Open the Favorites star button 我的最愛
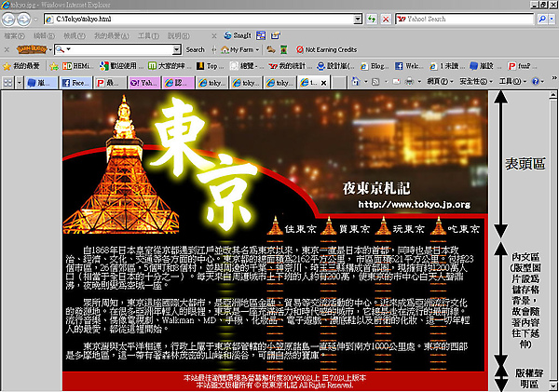The width and height of the screenshot is (559, 392). click(x=21, y=66)
